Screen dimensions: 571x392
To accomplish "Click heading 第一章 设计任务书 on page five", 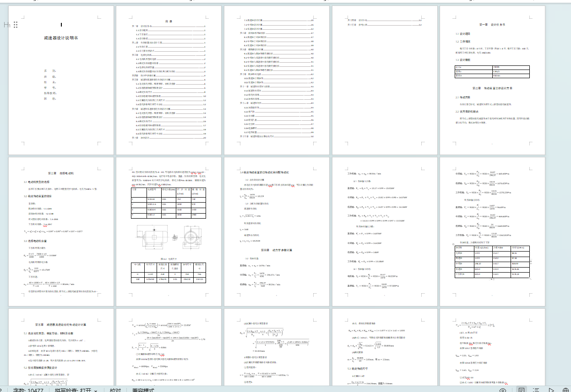I will [x=492, y=24].
